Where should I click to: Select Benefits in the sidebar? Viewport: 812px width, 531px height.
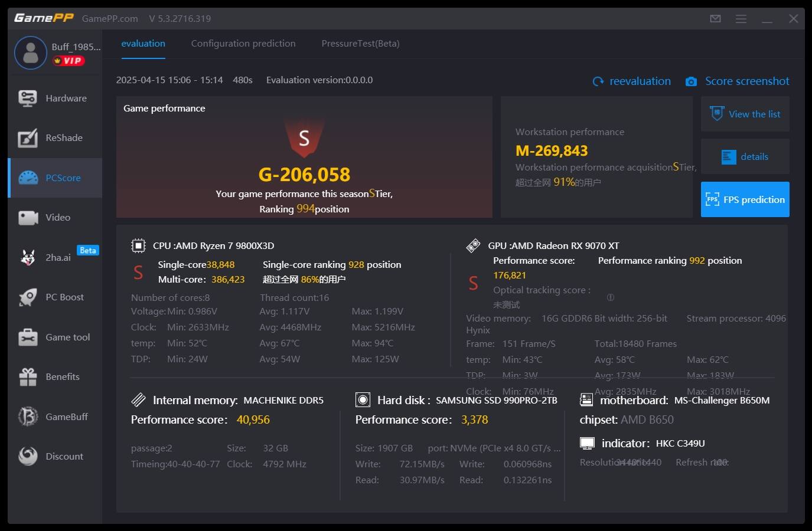[55, 377]
